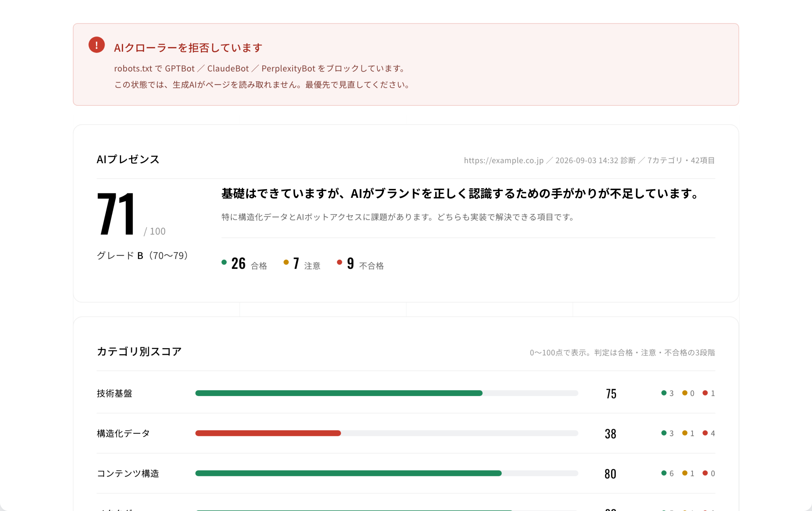Click the red exclamation warning icon

click(96, 45)
